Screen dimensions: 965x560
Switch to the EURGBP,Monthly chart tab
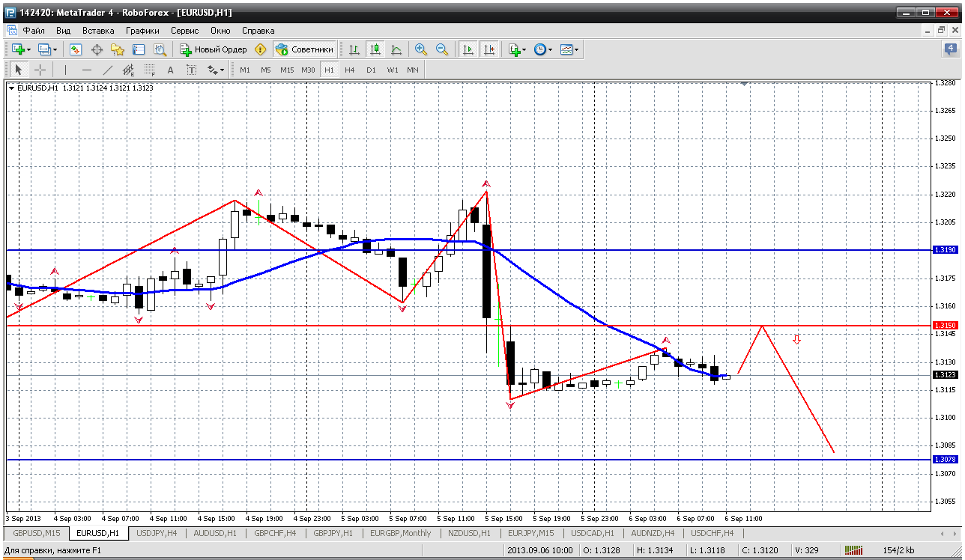[401, 533]
